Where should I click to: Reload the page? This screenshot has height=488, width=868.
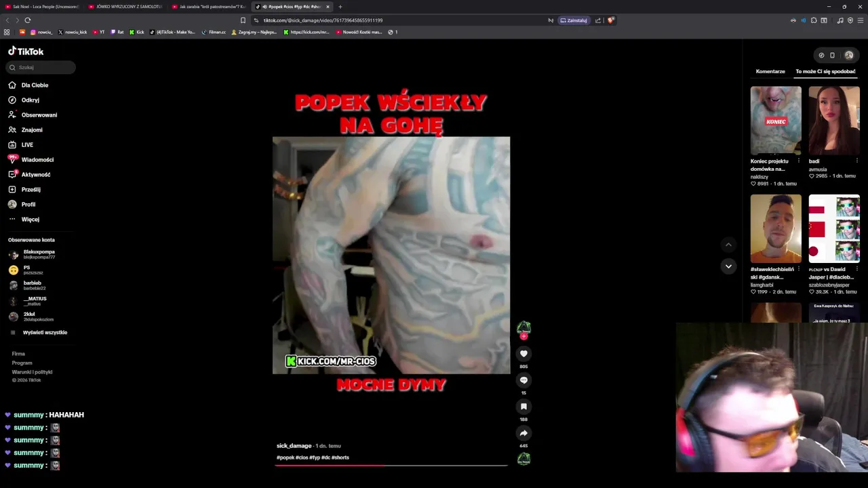click(x=28, y=20)
